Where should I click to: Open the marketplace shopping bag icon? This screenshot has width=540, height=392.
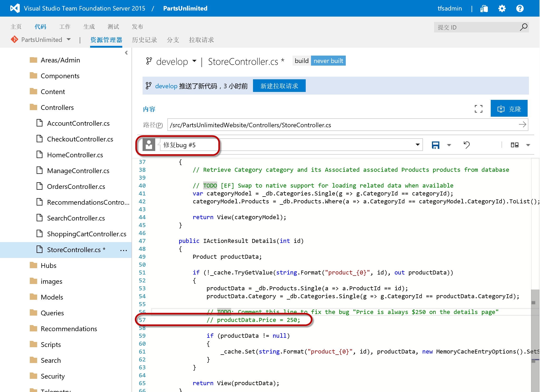click(x=484, y=8)
